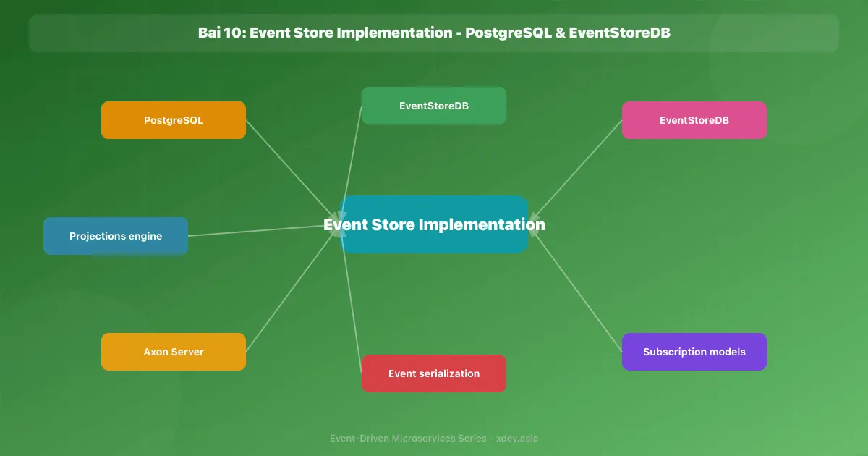The height and width of the screenshot is (456, 868).
Task: Select the pink EventStoreDB node
Action: 694,120
